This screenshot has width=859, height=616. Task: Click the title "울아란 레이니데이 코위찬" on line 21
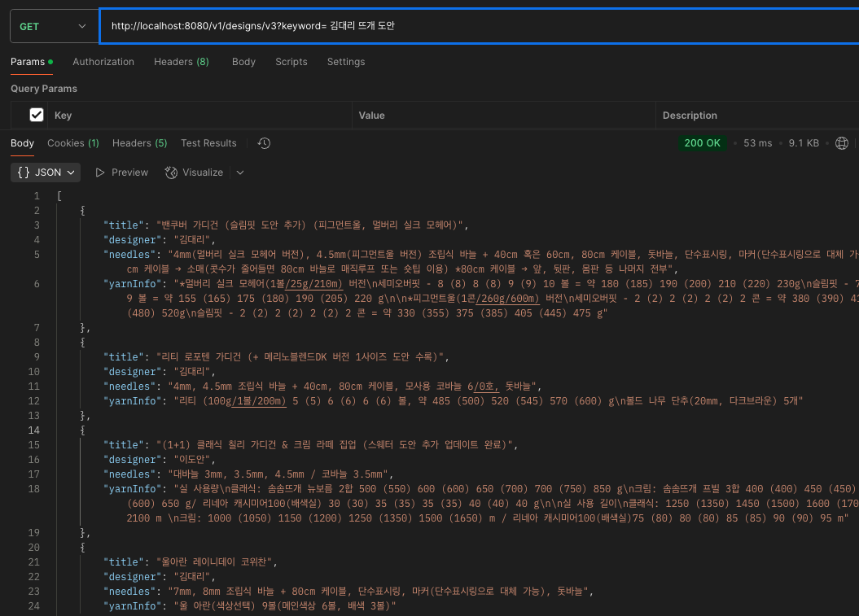pos(213,562)
